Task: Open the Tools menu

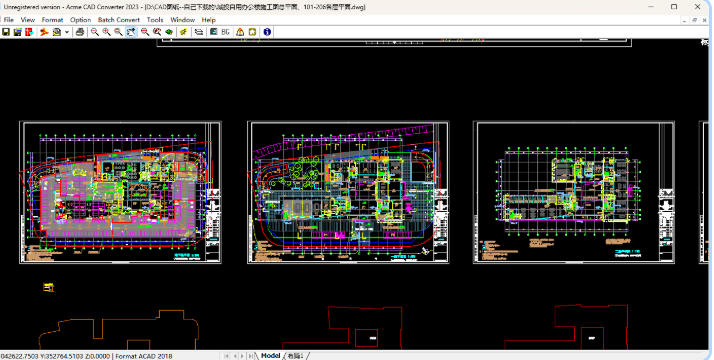Action: pos(155,20)
